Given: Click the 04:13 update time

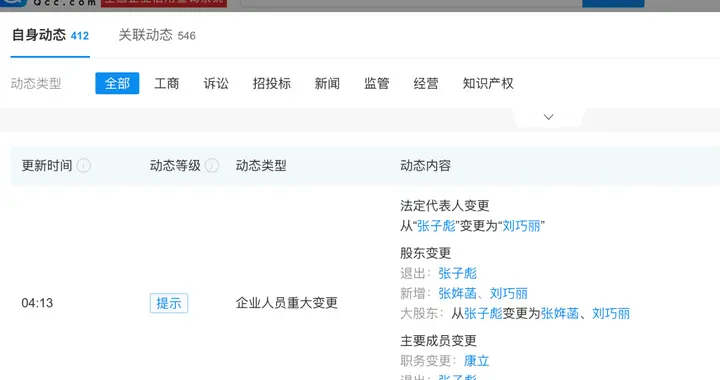Looking at the screenshot, I should point(37,303).
